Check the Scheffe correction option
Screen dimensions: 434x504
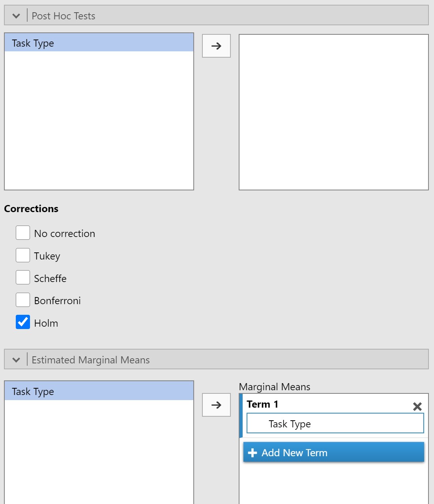tap(23, 277)
